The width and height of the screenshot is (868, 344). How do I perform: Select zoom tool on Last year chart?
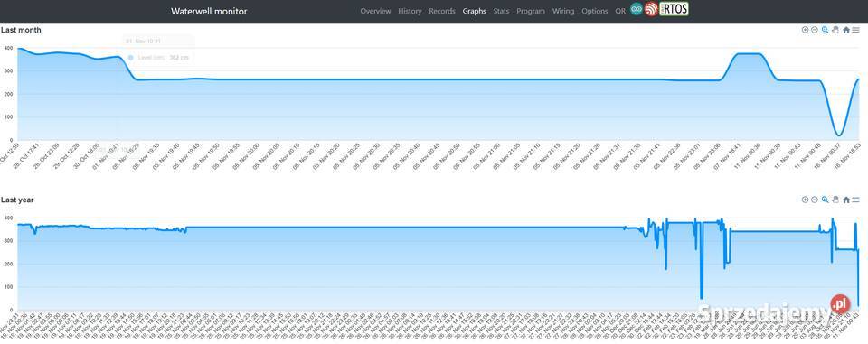825,200
